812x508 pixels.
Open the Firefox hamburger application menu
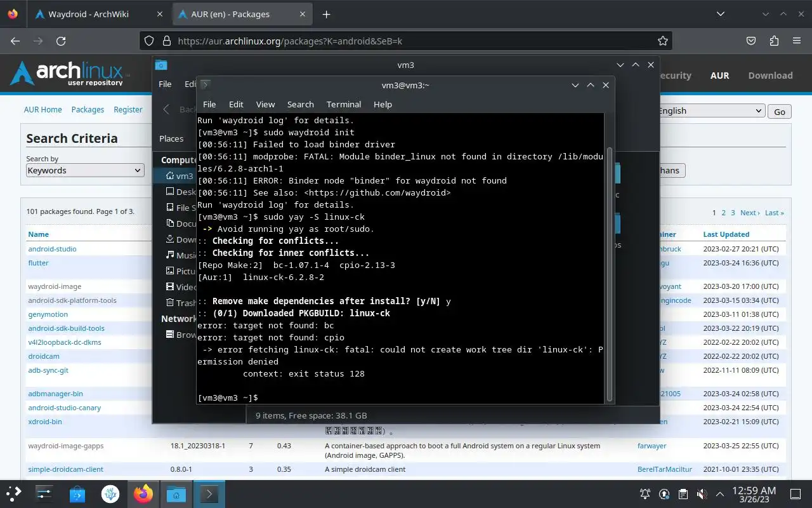[x=797, y=41]
